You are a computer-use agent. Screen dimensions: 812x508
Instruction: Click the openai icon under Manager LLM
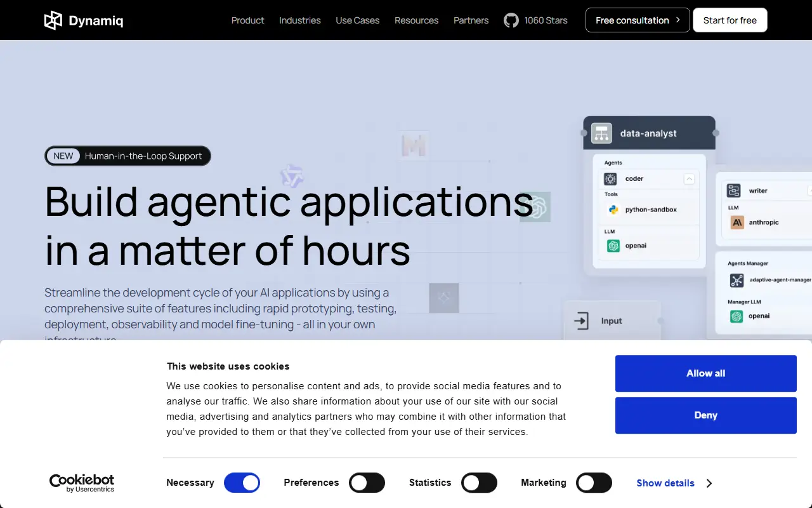tap(737, 316)
